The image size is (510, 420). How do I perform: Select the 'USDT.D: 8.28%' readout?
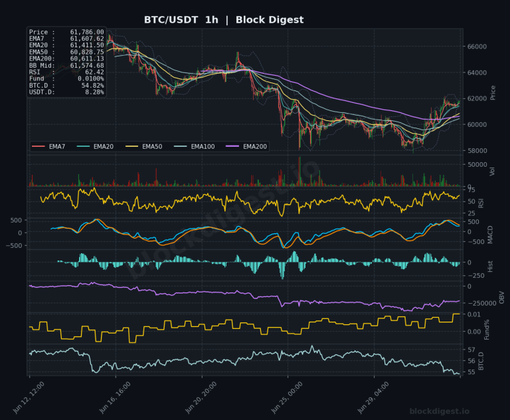coord(66,92)
